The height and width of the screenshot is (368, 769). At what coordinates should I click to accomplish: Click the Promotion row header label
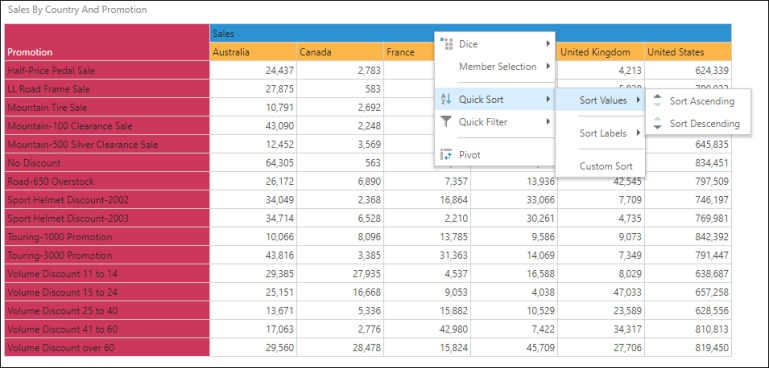(30, 52)
